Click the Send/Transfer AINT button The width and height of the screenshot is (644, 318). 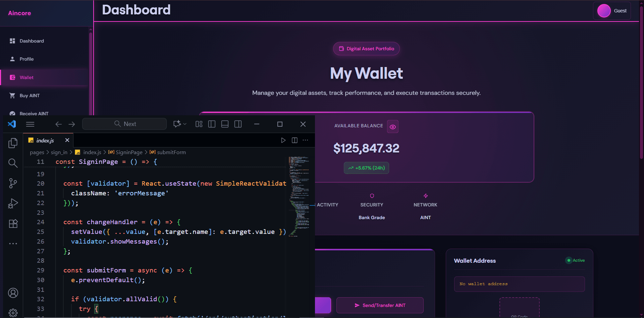click(x=380, y=305)
